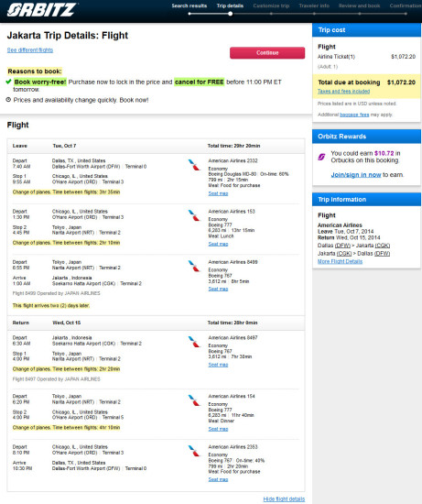Click 'Flight 8499 Operated by JAPAN AIRLINES' note
422x504 pixels.
point(56,293)
